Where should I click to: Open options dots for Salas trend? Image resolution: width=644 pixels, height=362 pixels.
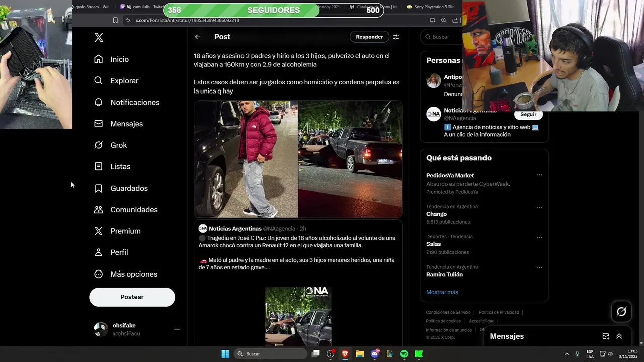click(x=539, y=237)
